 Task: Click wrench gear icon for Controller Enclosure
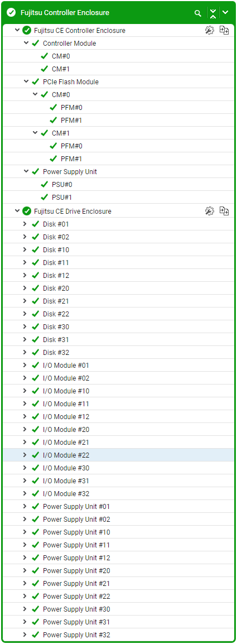coord(210,30)
